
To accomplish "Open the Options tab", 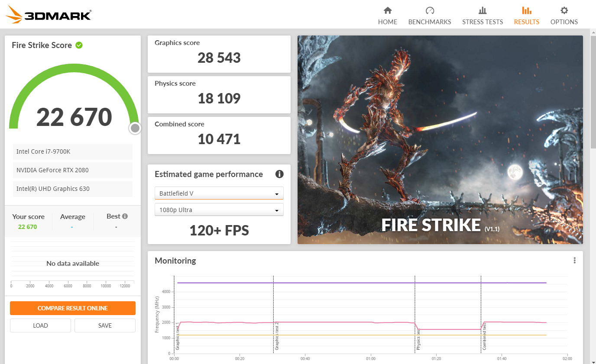I will click(x=564, y=16).
